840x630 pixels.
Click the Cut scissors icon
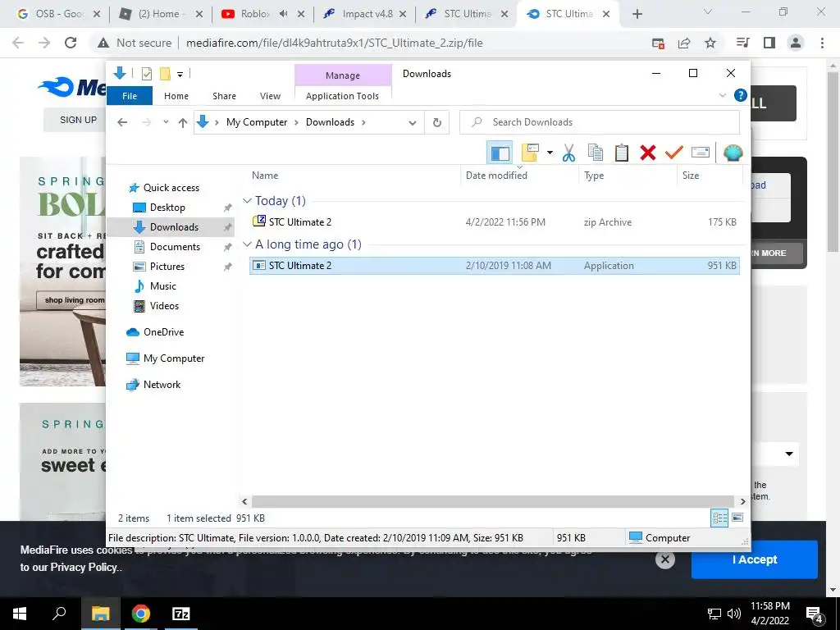[568, 153]
